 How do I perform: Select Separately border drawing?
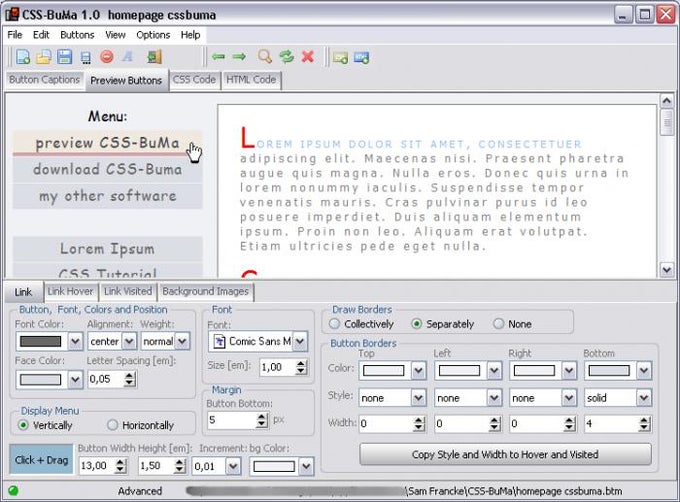pos(416,323)
